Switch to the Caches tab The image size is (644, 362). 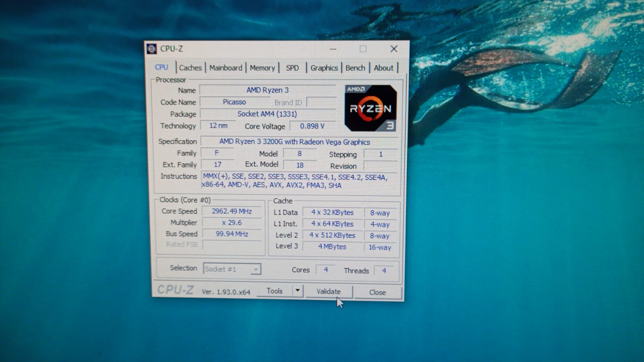click(x=190, y=68)
